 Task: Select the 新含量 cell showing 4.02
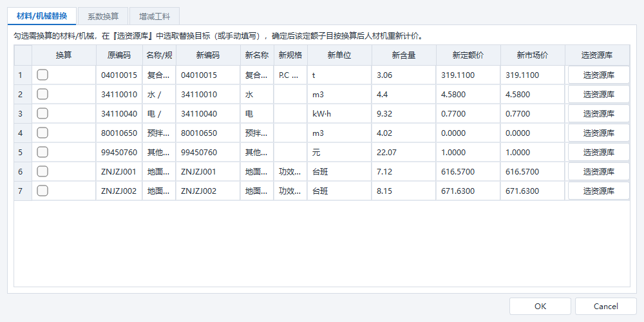click(x=404, y=133)
